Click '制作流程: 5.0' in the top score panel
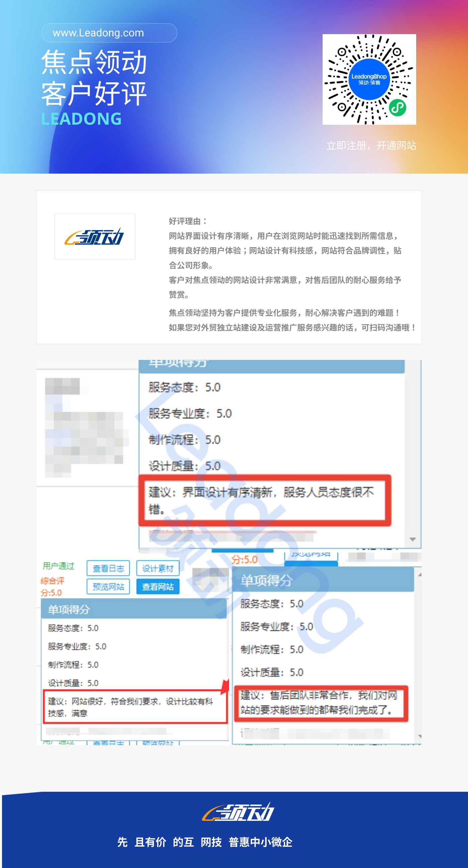 [185, 440]
